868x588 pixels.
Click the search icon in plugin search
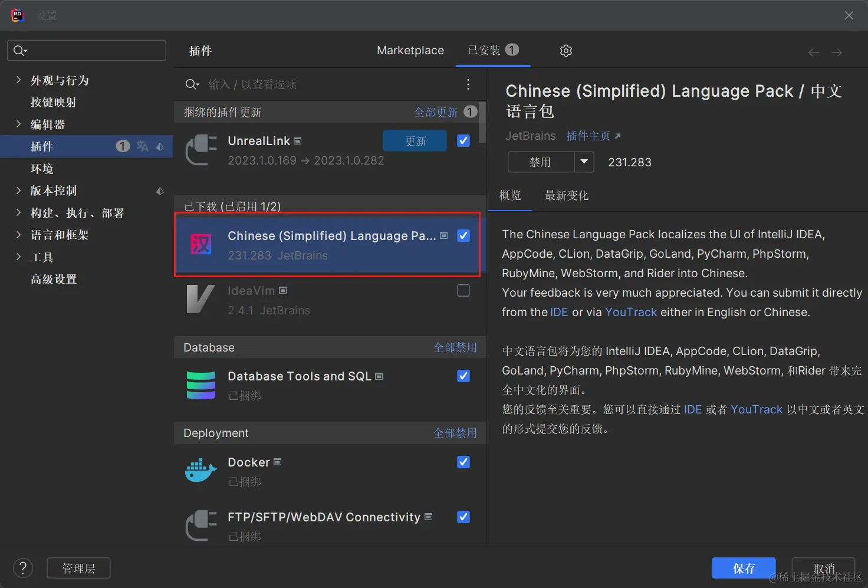click(x=192, y=84)
